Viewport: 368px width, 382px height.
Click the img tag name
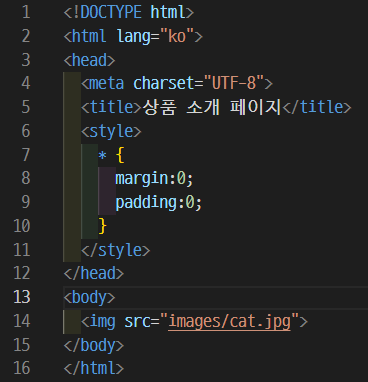coord(102,321)
